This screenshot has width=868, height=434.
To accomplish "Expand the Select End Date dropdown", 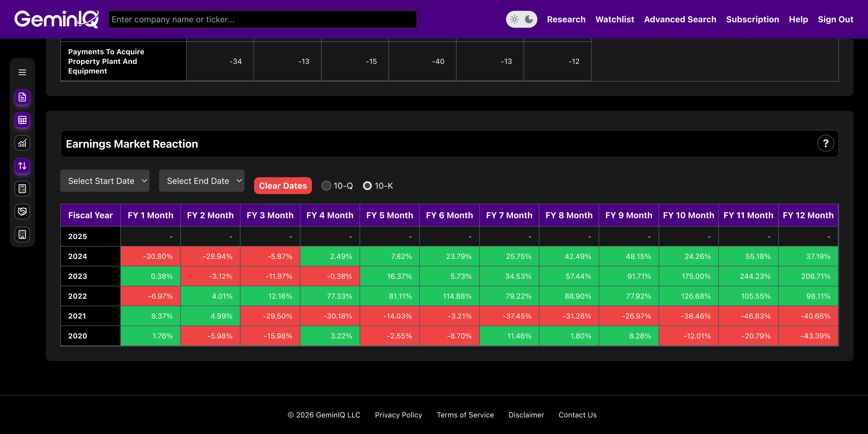I will click(x=201, y=181).
